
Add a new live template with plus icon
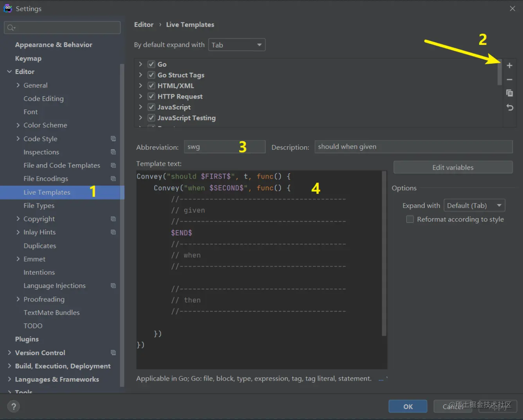(x=509, y=66)
